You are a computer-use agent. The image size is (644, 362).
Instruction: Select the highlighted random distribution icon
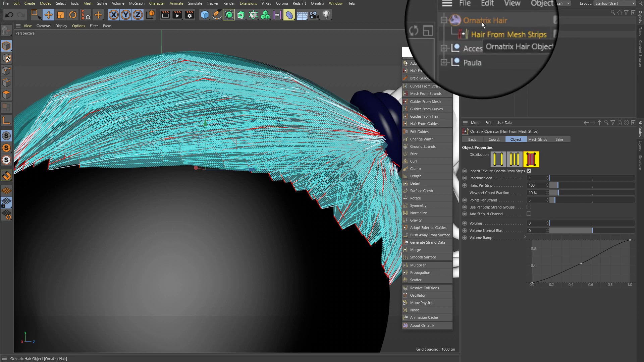(x=531, y=159)
